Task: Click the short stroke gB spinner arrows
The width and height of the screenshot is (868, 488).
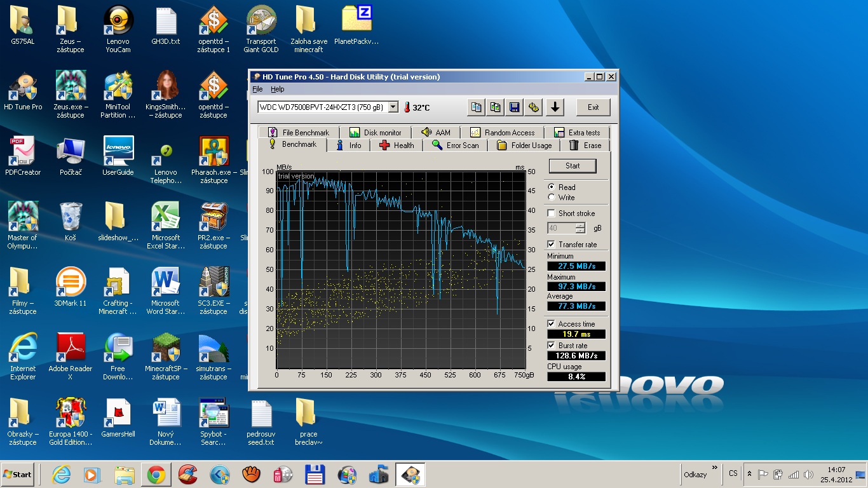Action: [x=580, y=228]
